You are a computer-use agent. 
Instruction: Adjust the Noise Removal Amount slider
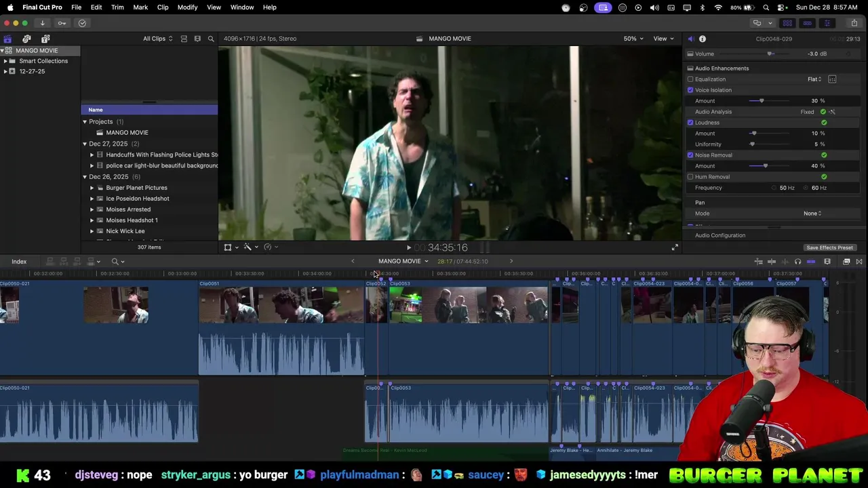tap(766, 166)
